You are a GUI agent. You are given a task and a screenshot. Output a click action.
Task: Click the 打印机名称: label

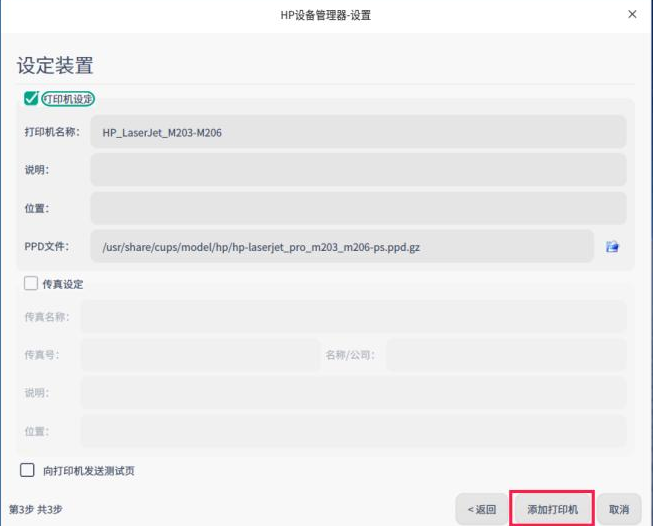[x=52, y=132]
